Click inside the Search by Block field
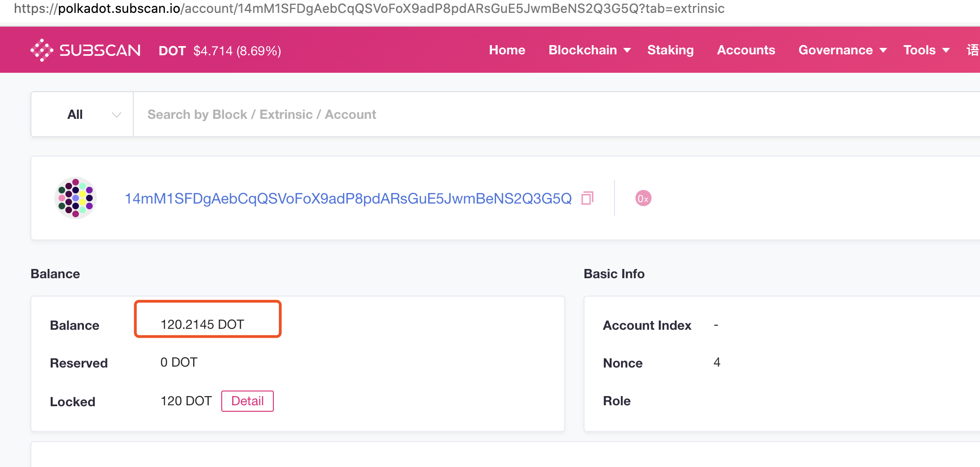Screen dimensions: 980x467 (323, 114)
